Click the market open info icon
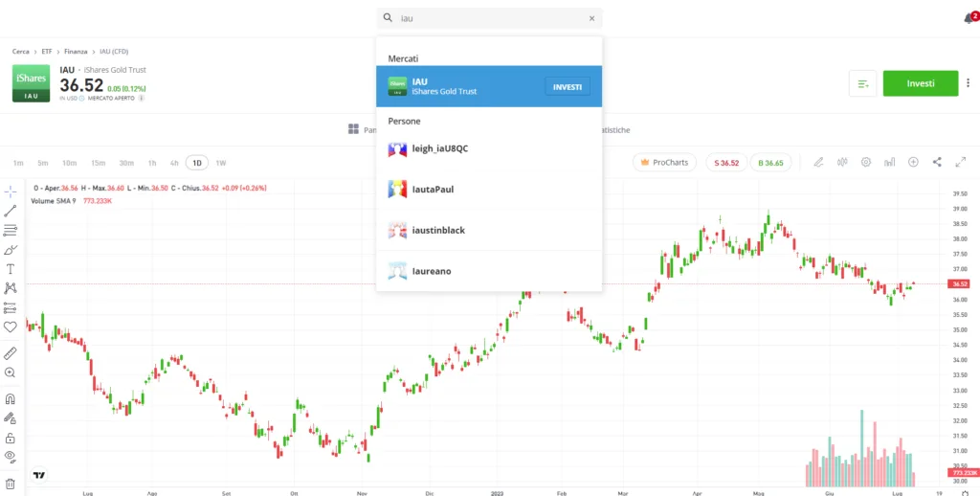This screenshot has height=496, width=980. coord(142,99)
